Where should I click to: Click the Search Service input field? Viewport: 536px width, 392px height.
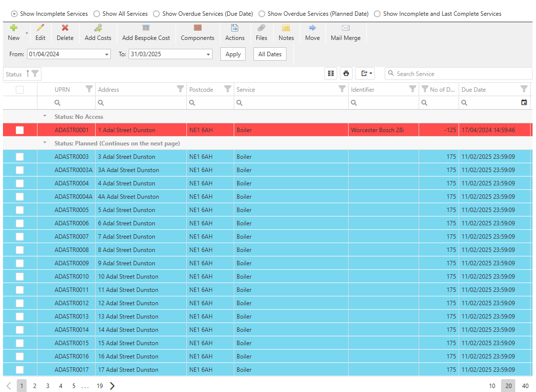(459, 73)
